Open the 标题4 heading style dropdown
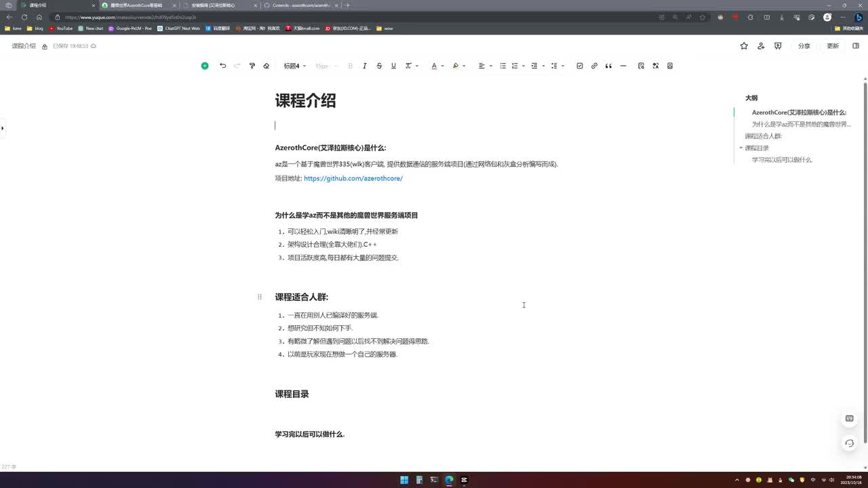868x488 pixels. (x=295, y=66)
